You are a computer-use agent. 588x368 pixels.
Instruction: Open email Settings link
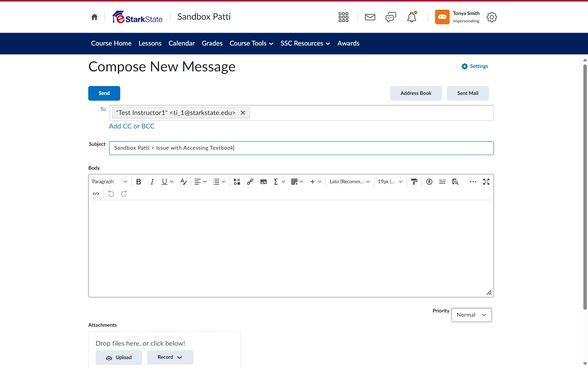point(475,66)
